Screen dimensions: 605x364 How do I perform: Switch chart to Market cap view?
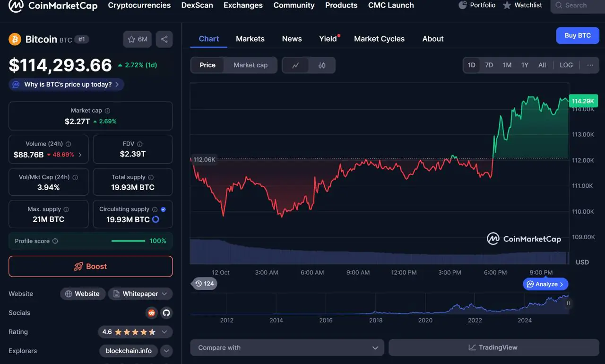250,65
